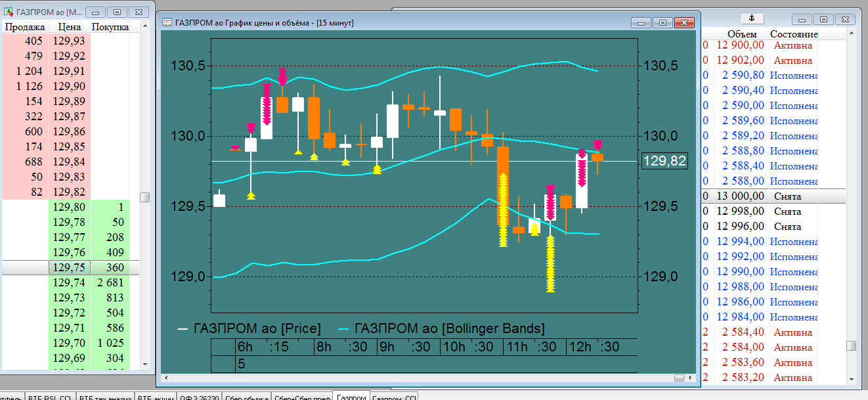Screen dimensions: 868x400
Task: Select ask price 129,93 in order book
Action: [x=70, y=41]
